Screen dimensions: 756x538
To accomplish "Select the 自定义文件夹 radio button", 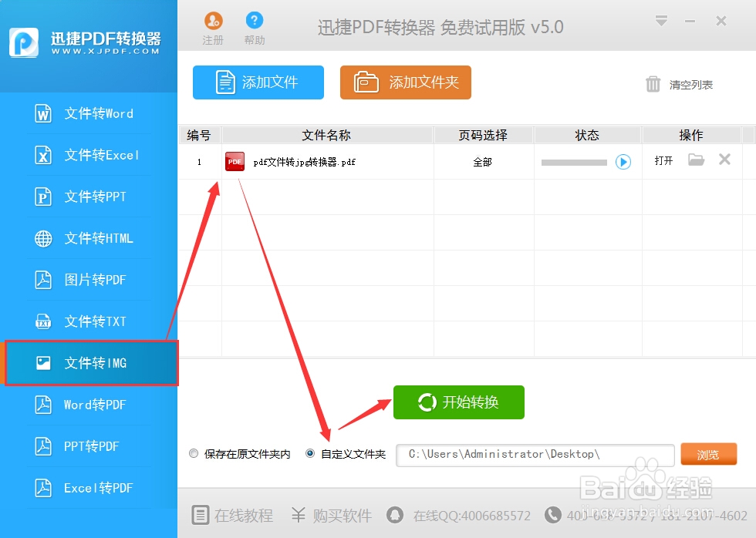I will coord(310,453).
